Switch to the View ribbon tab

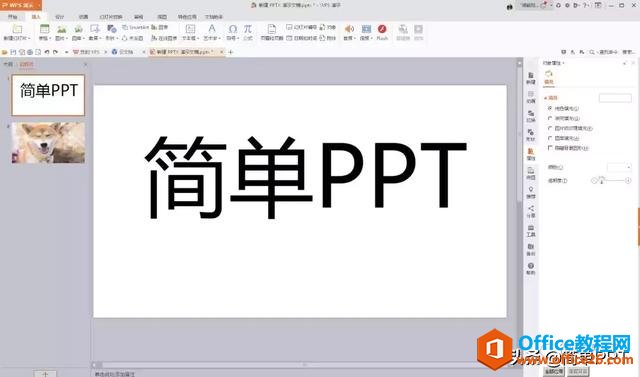[x=162, y=17]
